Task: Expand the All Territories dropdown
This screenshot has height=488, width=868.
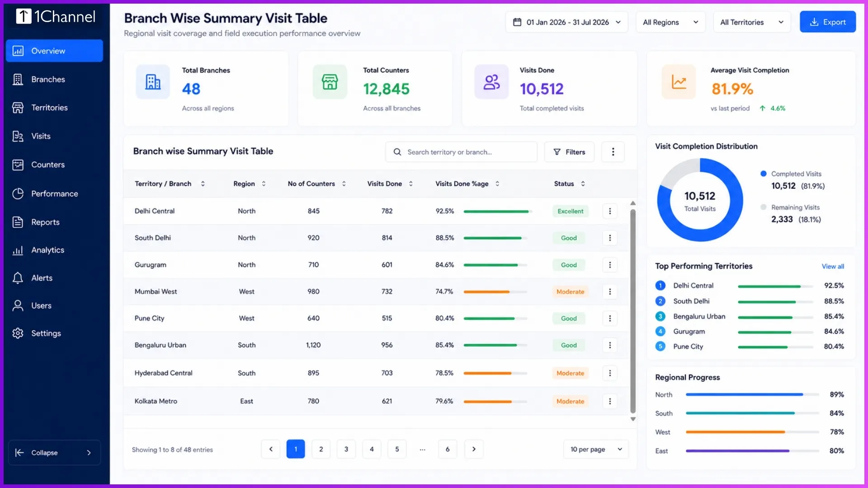Action: pos(752,22)
